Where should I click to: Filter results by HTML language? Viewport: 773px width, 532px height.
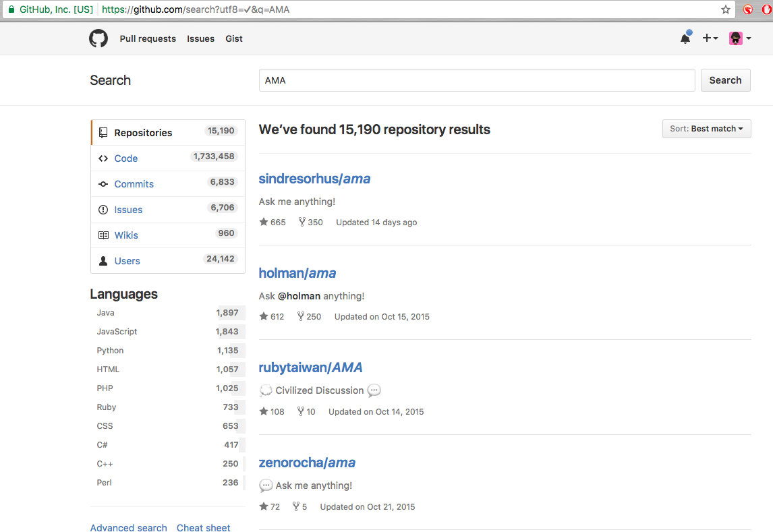pos(167,370)
